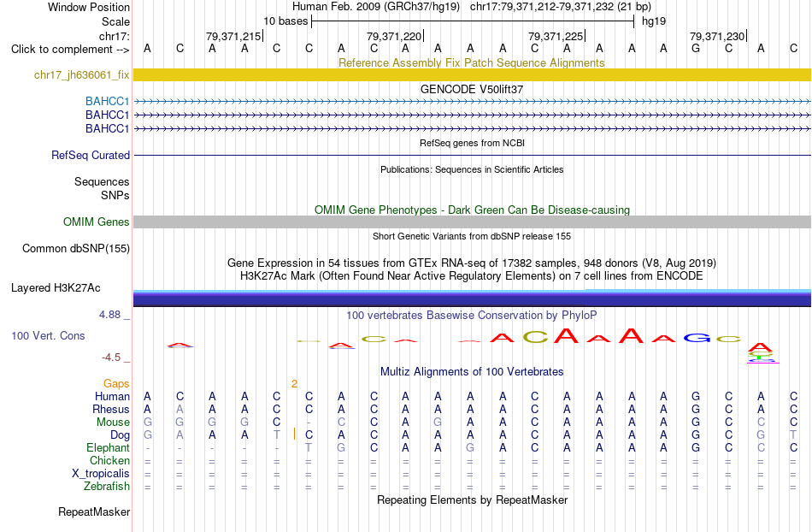Select the Zebrafish species label
812x532 pixels.
107,487
